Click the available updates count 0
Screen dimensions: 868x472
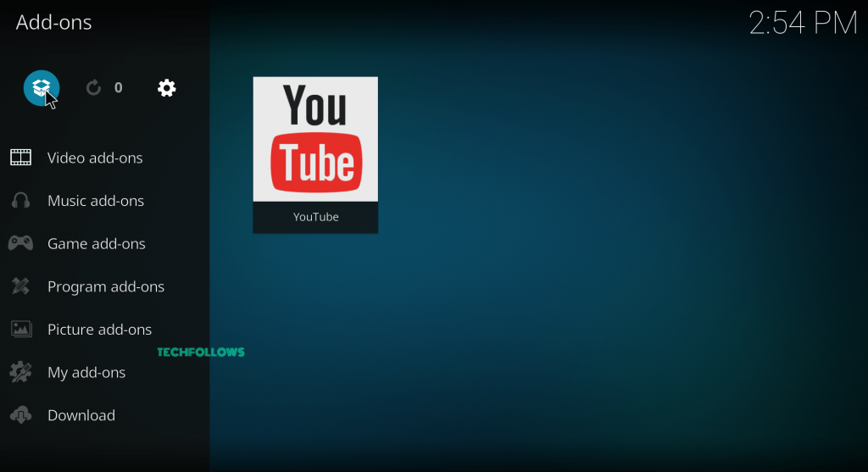point(118,87)
